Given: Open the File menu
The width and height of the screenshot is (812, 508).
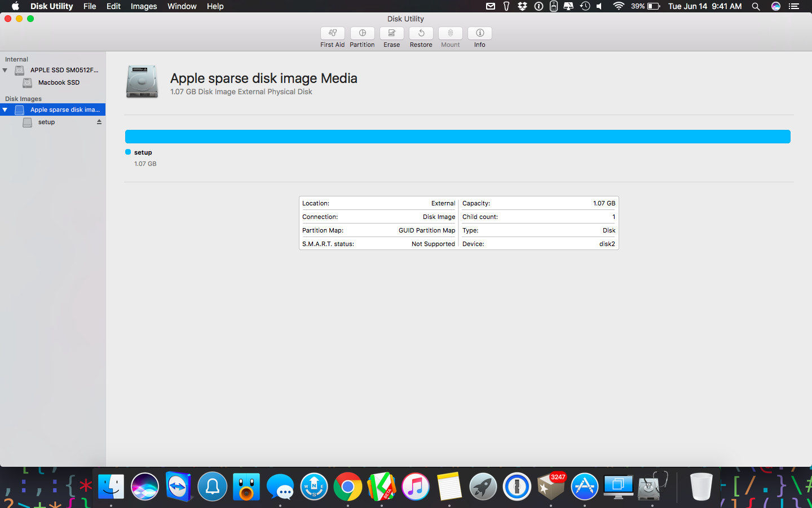Looking at the screenshot, I should click(90, 6).
